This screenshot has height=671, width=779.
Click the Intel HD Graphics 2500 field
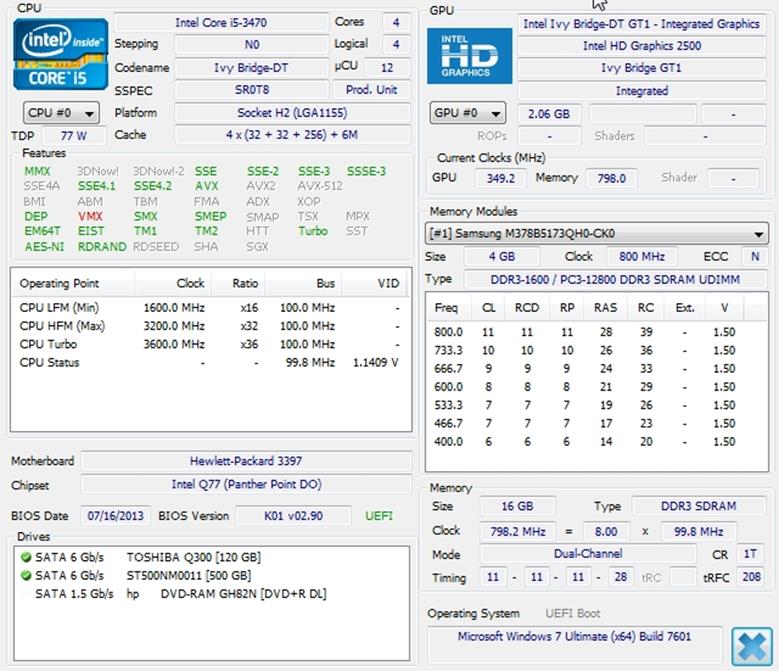pyautogui.click(x=641, y=46)
